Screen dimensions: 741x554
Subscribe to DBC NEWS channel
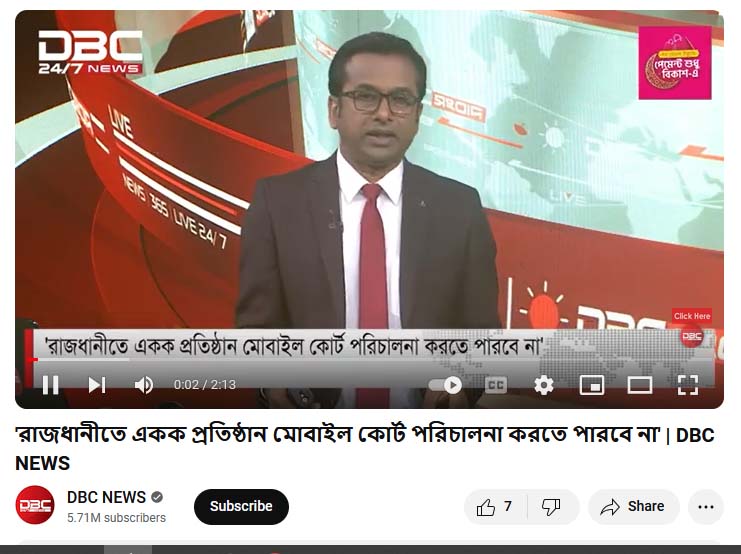241,507
